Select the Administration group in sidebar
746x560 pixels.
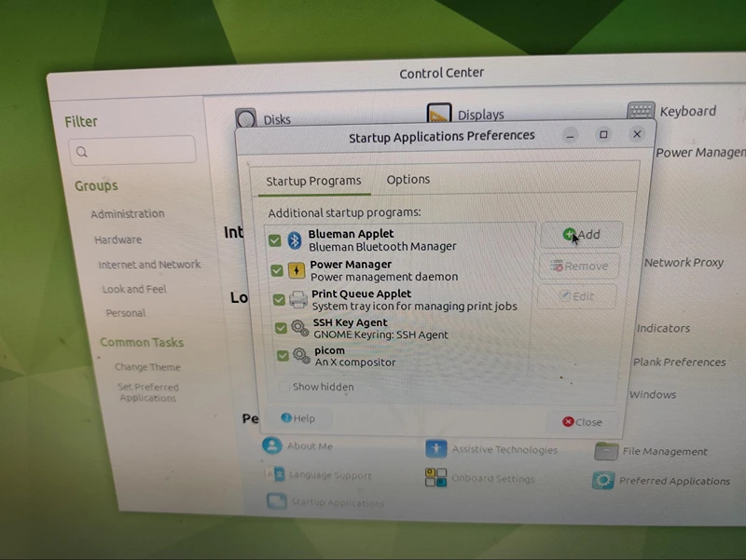coord(128,214)
